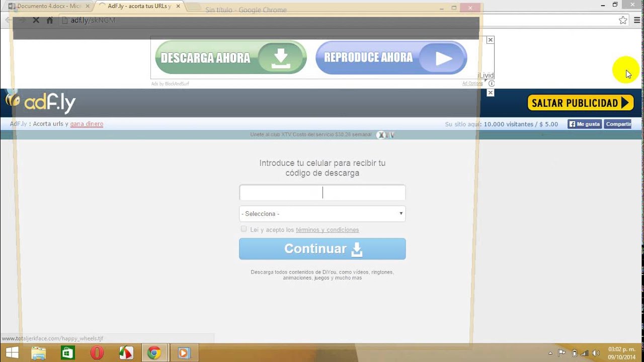Show hidden system tray icons
The image size is (644, 362).
click(x=550, y=353)
